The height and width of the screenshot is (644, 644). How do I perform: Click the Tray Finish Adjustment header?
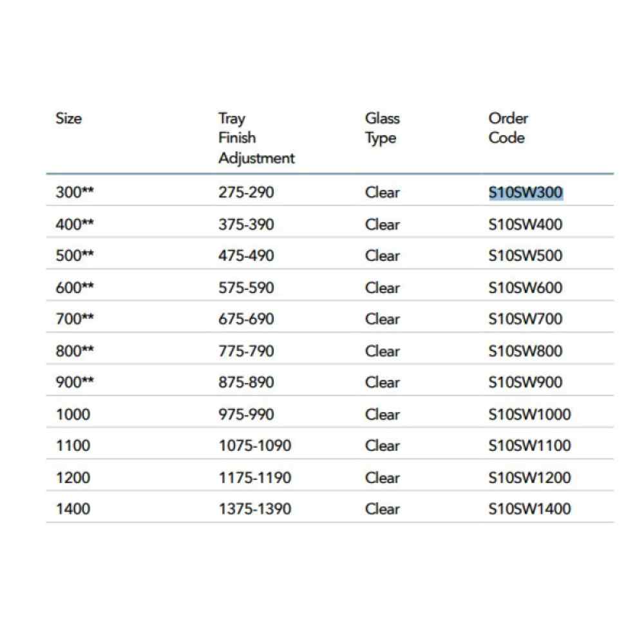[256, 138]
